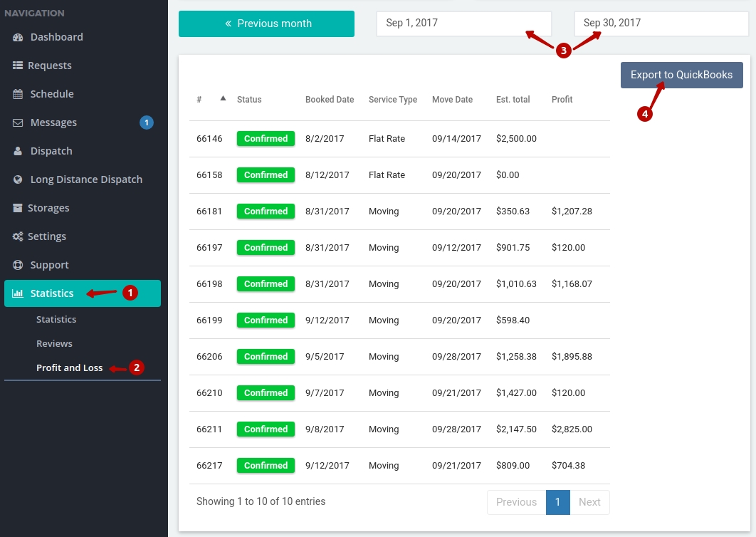Screen dimensions: 756x537
Task: Click the Long Distance Dispatch globe icon
Action: click(x=18, y=179)
